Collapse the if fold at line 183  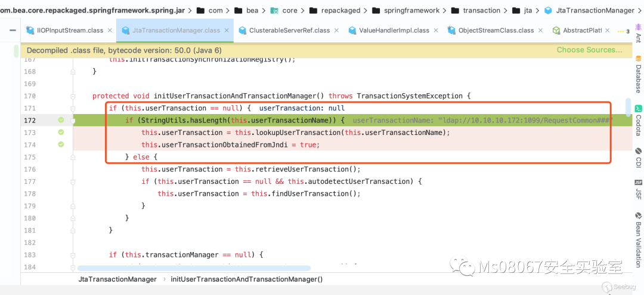pyautogui.click(x=73, y=254)
